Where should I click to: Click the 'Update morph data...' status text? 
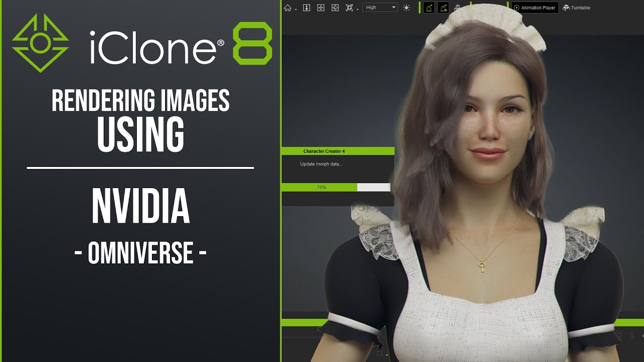point(321,164)
